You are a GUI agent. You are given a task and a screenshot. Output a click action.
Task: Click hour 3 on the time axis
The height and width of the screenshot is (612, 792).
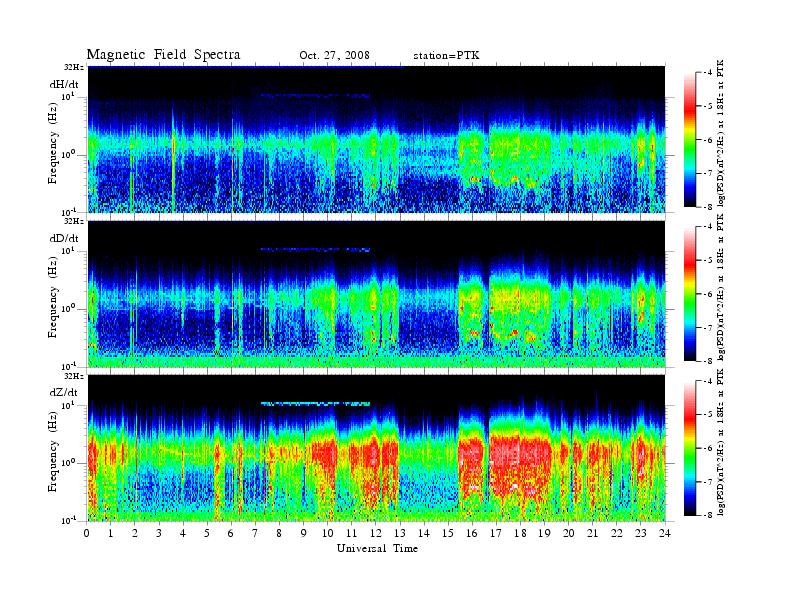point(159,533)
